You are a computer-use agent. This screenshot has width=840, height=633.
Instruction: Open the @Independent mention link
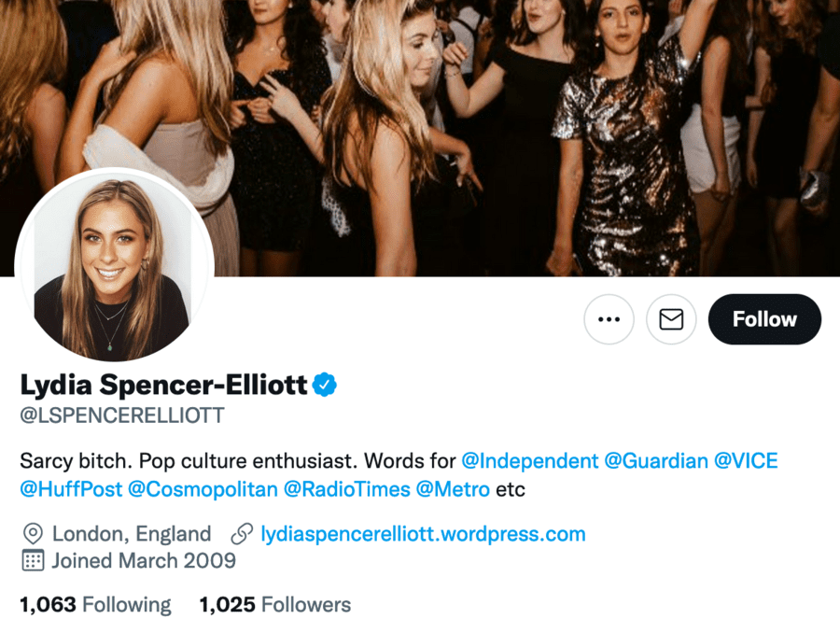click(x=529, y=461)
